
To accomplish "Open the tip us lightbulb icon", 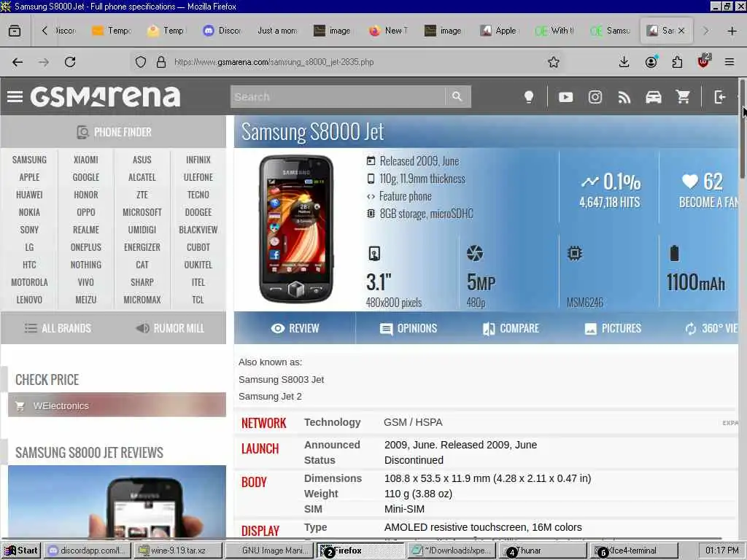I will (x=529, y=97).
